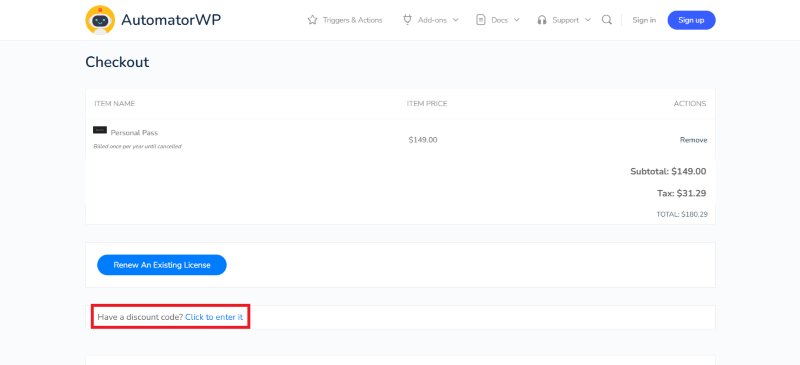
Task: Click the AutomatorWP robot logo
Action: pos(100,20)
